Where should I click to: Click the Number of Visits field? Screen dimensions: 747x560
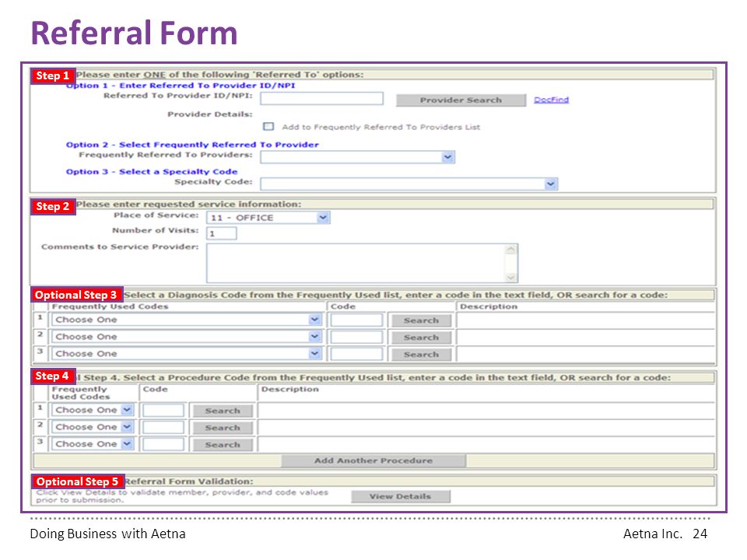point(222,233)
